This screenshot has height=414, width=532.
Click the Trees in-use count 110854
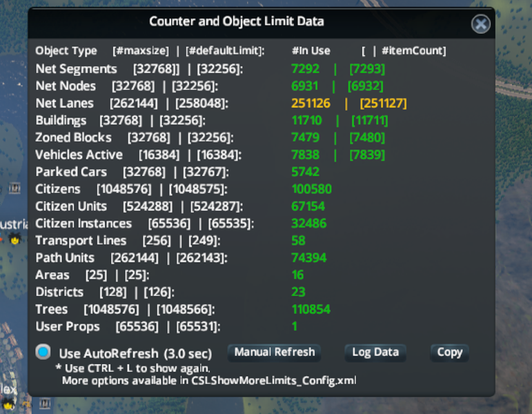(311, 309)
